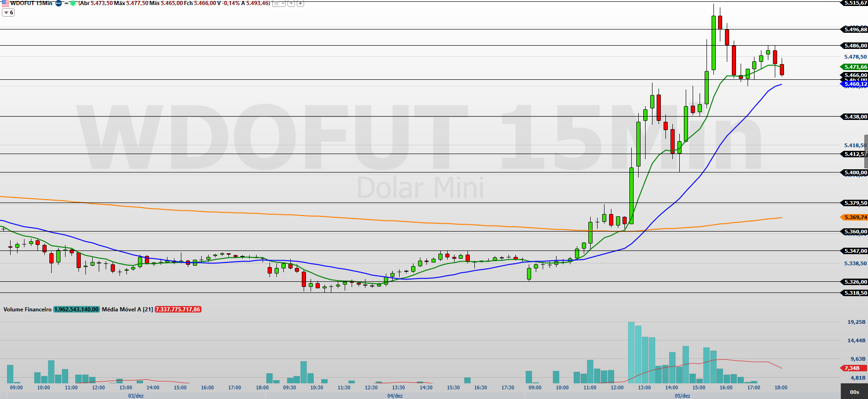Open the X dropdown in chart header
This screenshot has height=399, width=868.
coord(279,3)
